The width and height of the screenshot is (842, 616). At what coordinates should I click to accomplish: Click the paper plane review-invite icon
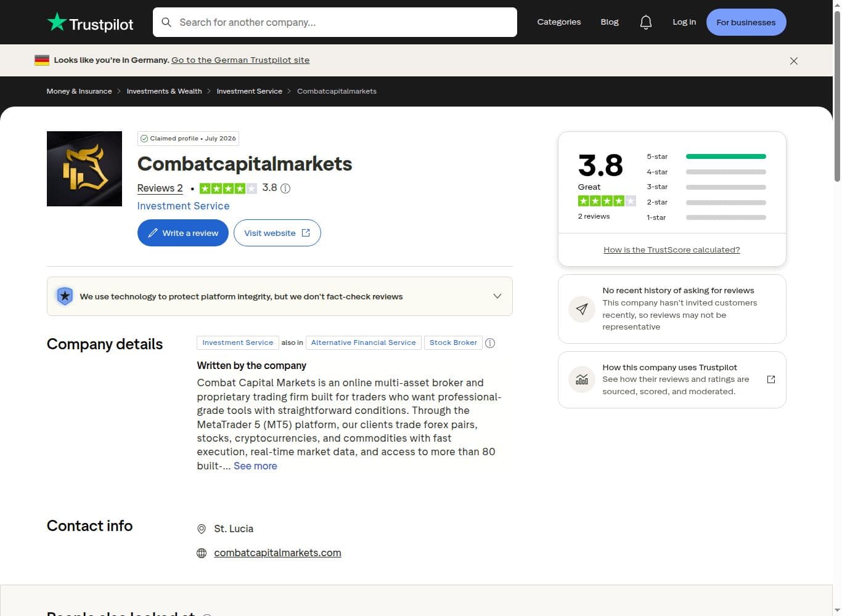pyautogui.click(x=582, y=309)
